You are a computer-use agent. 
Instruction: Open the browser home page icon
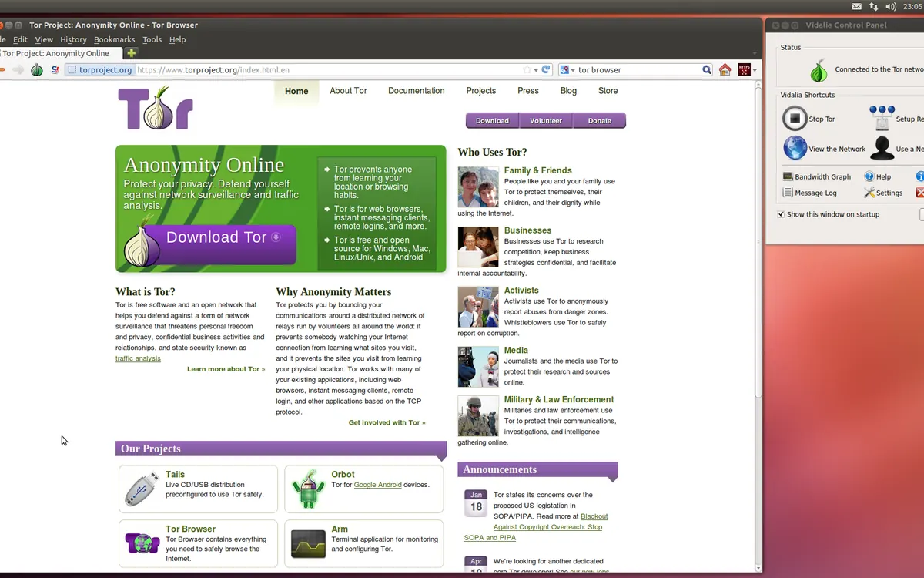coord(725,69)
